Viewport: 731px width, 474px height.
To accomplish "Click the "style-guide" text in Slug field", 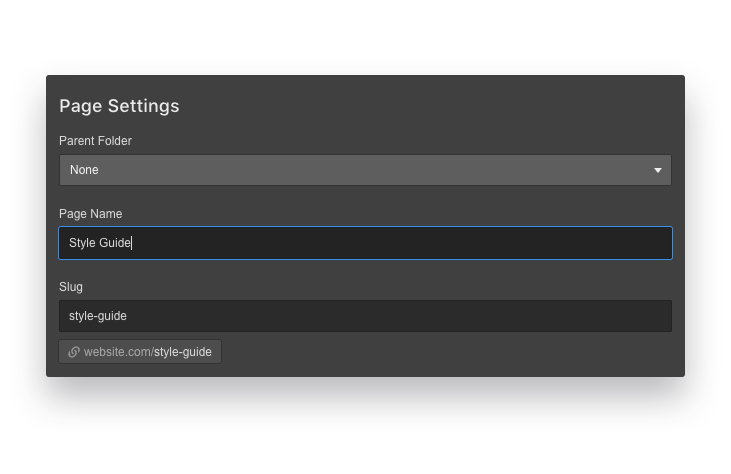I will click(x=98, y=316).
